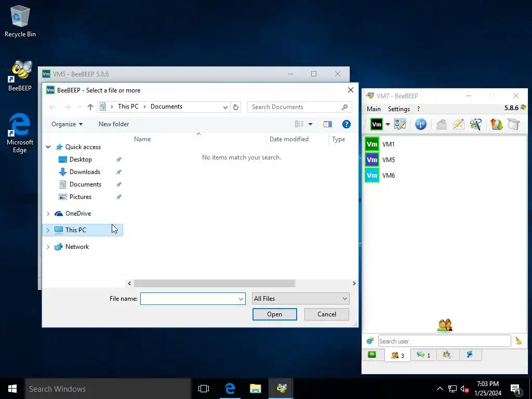Click the Search user field
The image size is (532, 399).
[x=444, y=341]
